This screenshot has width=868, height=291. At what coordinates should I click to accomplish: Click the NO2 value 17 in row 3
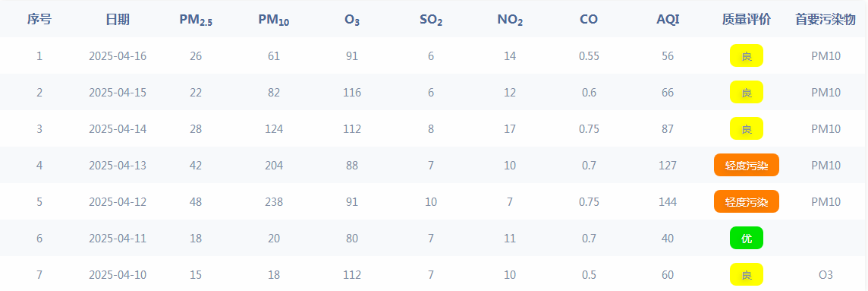510,129
